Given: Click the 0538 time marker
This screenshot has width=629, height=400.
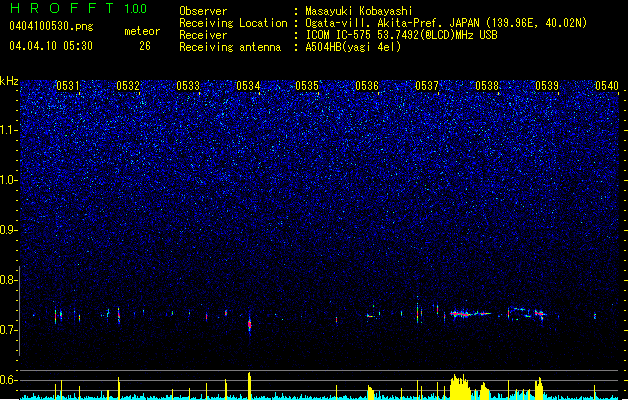Looking at the screenshot, I should tap(487, 86).
